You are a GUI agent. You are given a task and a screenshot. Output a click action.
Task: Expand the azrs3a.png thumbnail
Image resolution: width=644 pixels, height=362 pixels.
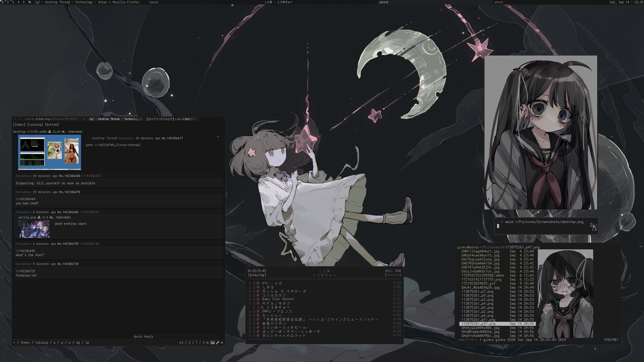tap(34, 229)
